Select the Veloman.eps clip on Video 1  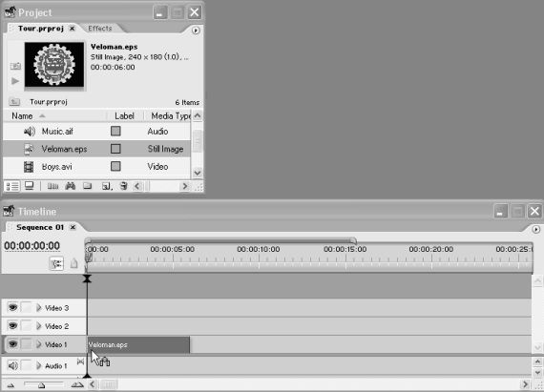pos(138,345)
